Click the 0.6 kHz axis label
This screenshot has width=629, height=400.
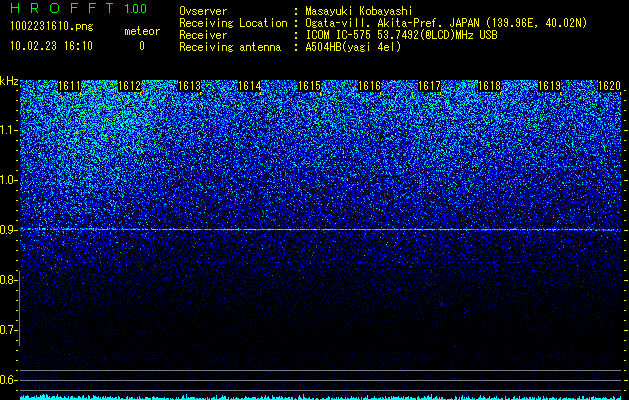(x=8, y=380)
